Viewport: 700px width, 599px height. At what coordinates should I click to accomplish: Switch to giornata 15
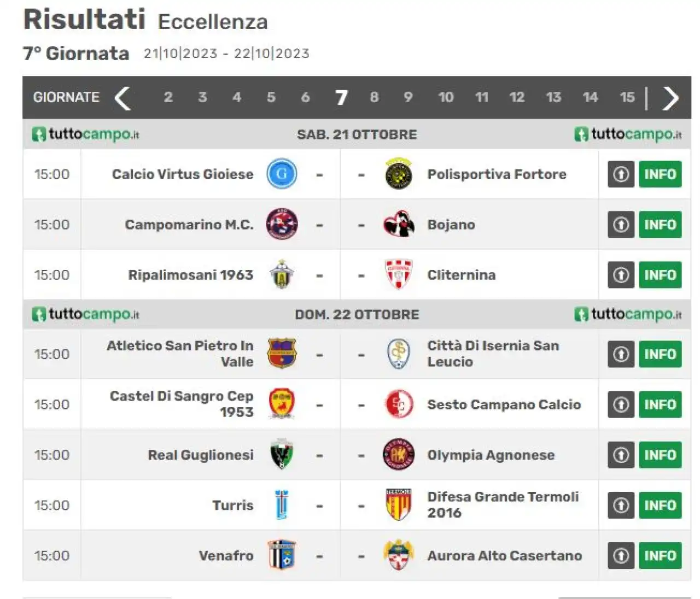(627, 97)
